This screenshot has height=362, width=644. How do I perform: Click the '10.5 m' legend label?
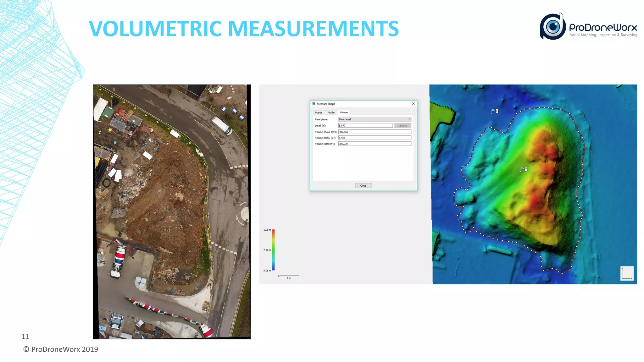[267, 230]
